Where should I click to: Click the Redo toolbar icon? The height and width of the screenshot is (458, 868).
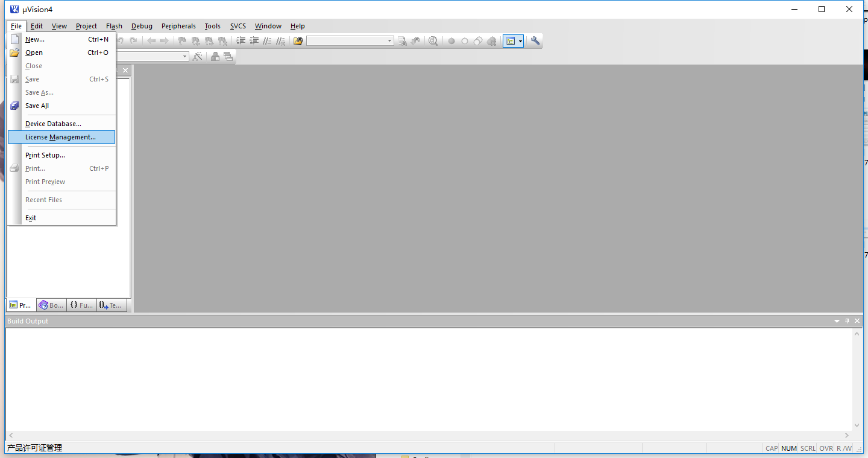pyautogui.click(x=133, y=41)
